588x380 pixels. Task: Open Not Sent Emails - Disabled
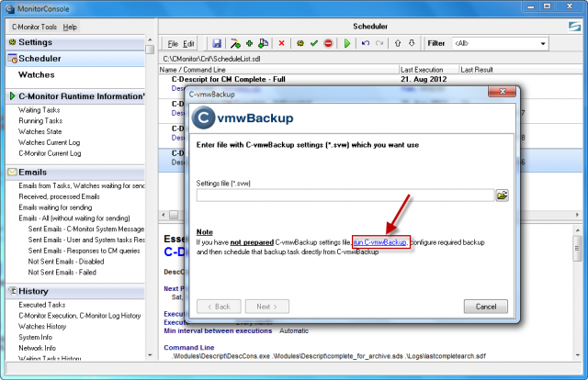(66, 262)
